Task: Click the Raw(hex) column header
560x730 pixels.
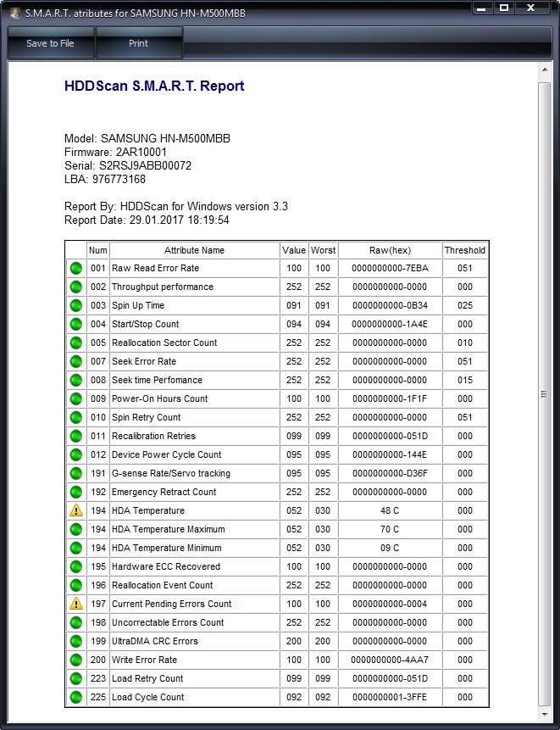Action: (390, 250)
